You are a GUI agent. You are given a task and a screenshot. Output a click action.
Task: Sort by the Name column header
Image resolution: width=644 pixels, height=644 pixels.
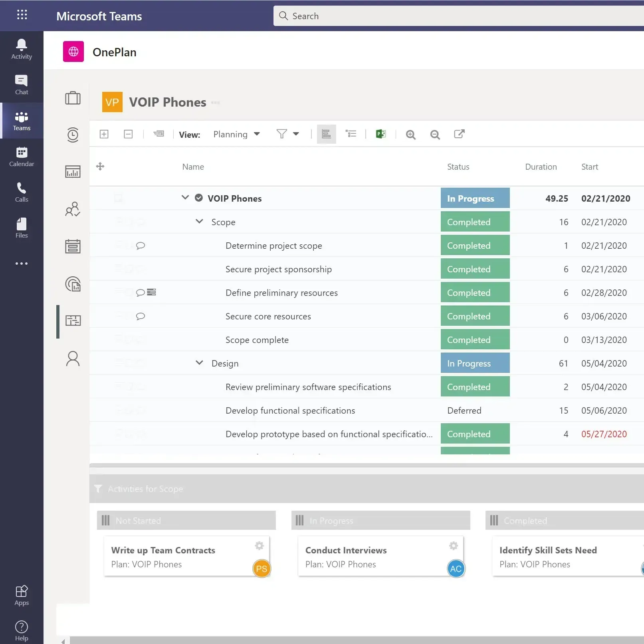(193, 167)
